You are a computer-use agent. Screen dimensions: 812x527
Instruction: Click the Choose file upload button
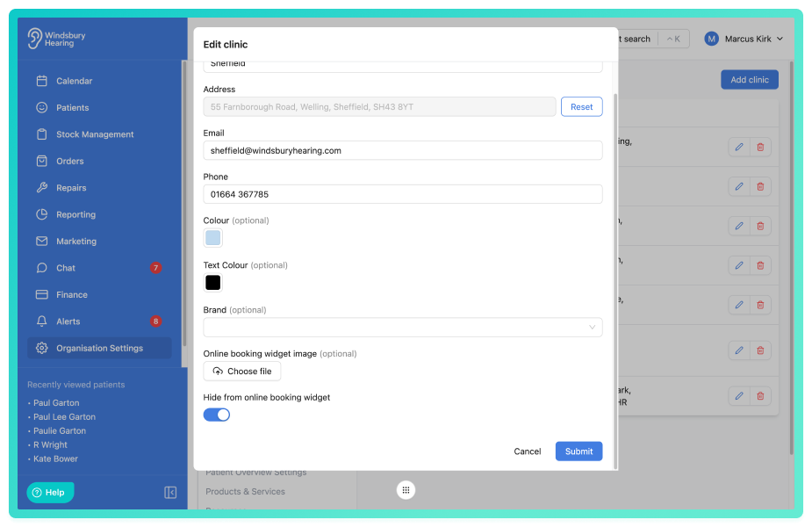click(241, 371)
